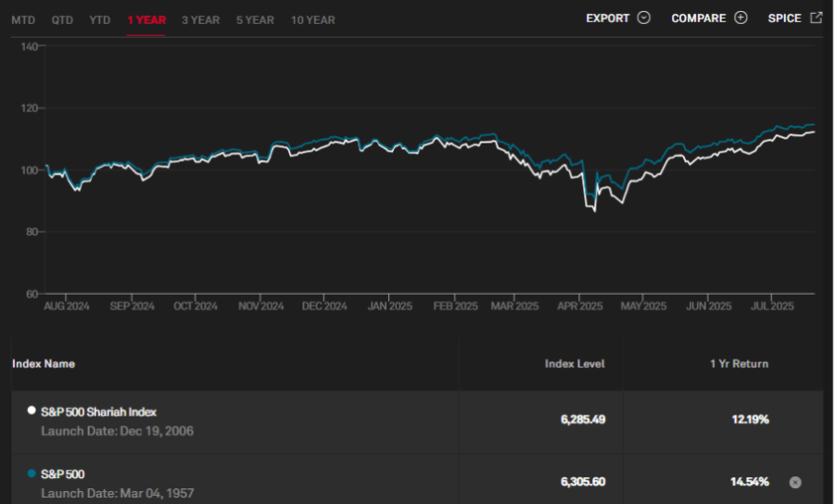Click Launch Date: Mar 04, 1957 text

tap(117, 494)
